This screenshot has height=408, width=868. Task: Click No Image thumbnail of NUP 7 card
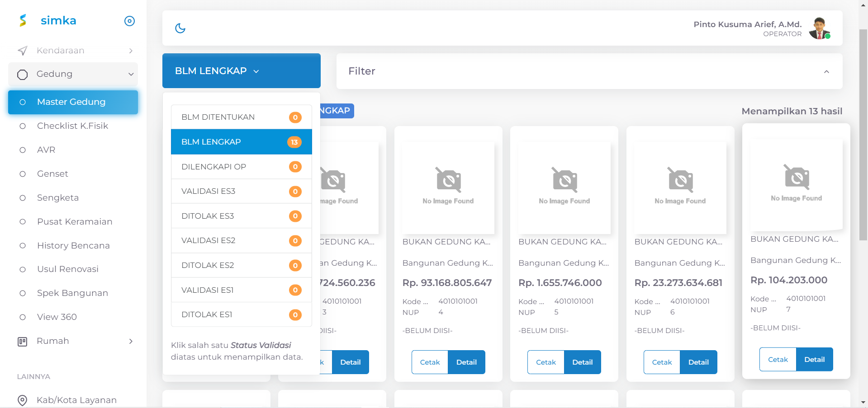797,185
